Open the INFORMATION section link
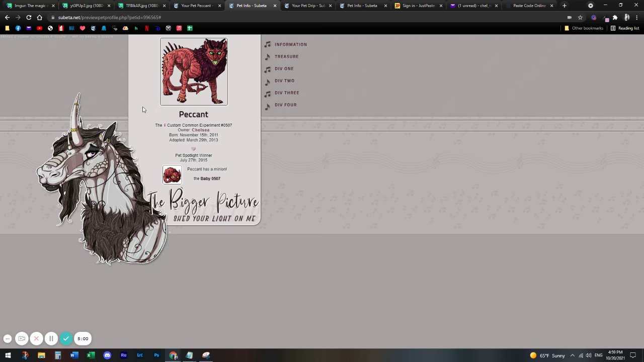Screen dimensions: 644x362 tap(291, 45)
